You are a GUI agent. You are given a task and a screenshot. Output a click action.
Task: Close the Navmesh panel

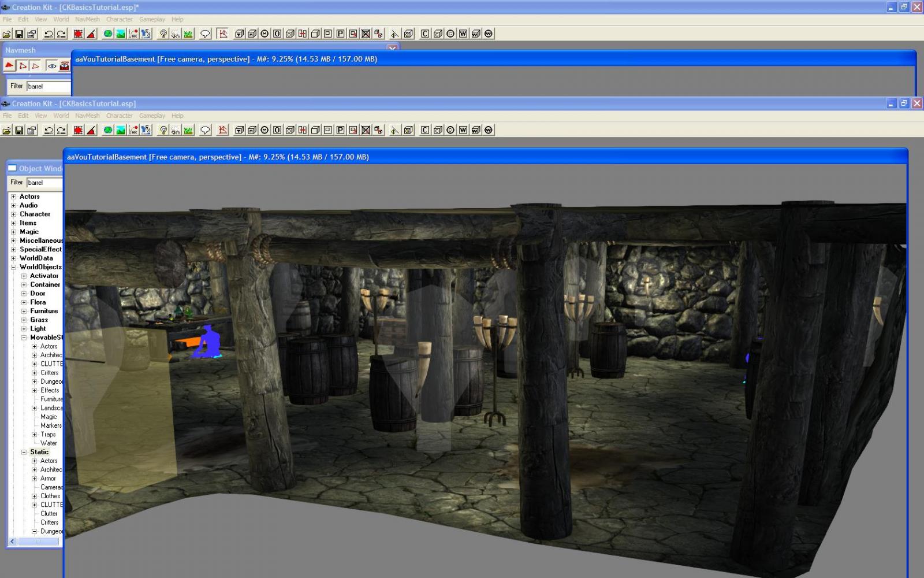tap(393, 48)
